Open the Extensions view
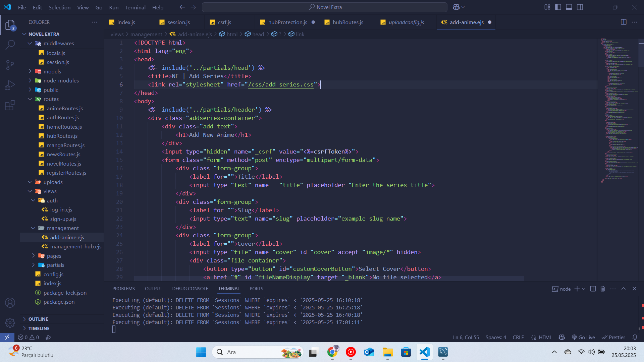644x362 pixels. tap(10, 105)
